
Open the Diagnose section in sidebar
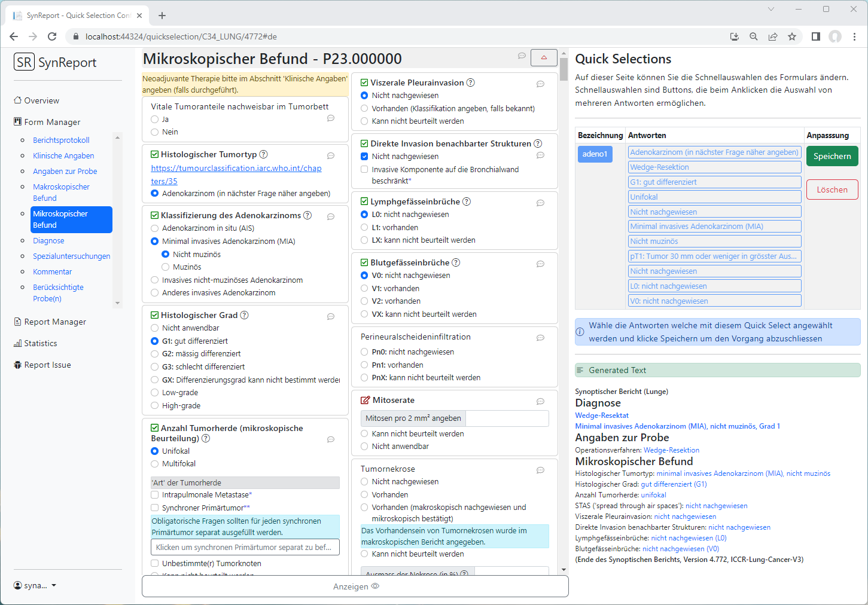coord(48,241)
